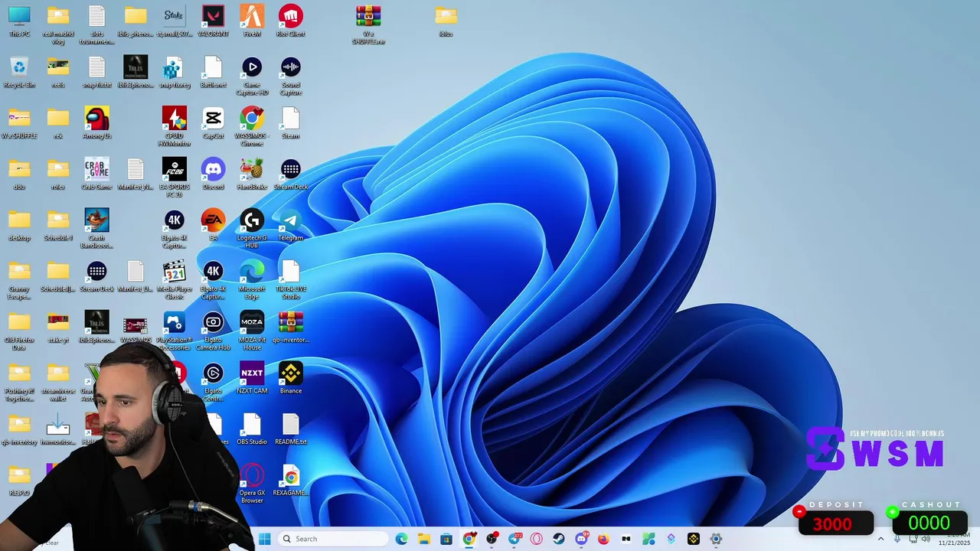Open the R.E.P.O folder
Screen dimensions: 980x551
[x=19, y=481]
